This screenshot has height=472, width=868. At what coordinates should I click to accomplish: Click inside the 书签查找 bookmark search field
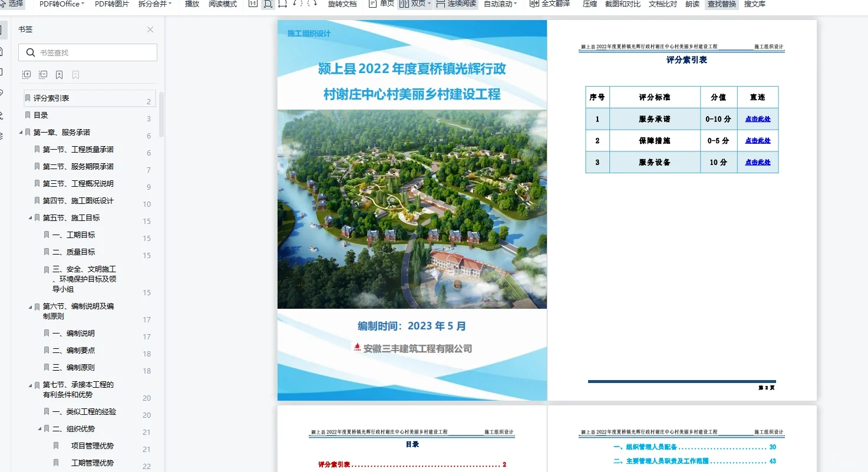(87, 52)
